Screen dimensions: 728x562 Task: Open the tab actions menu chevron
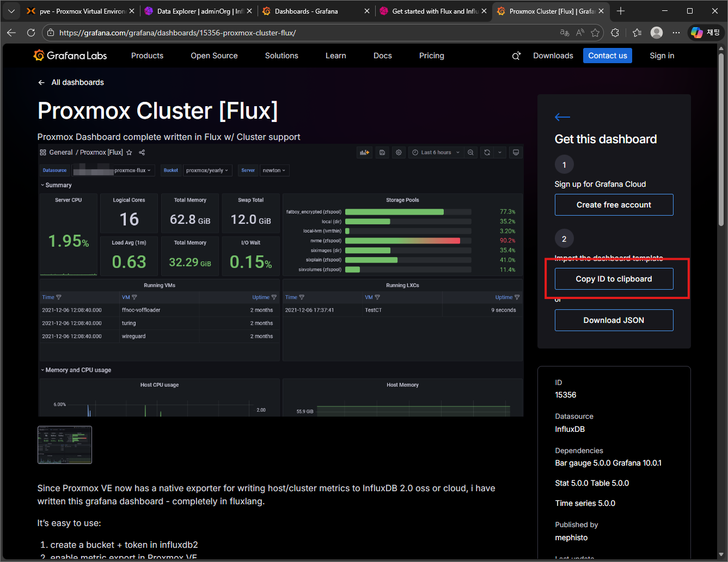tap(11, 11)
